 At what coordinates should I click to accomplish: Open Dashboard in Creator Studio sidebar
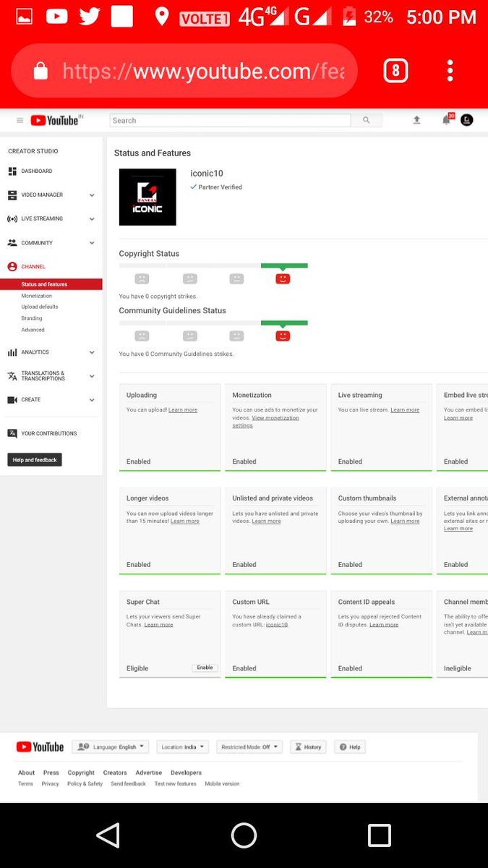[x=37, y=171]
